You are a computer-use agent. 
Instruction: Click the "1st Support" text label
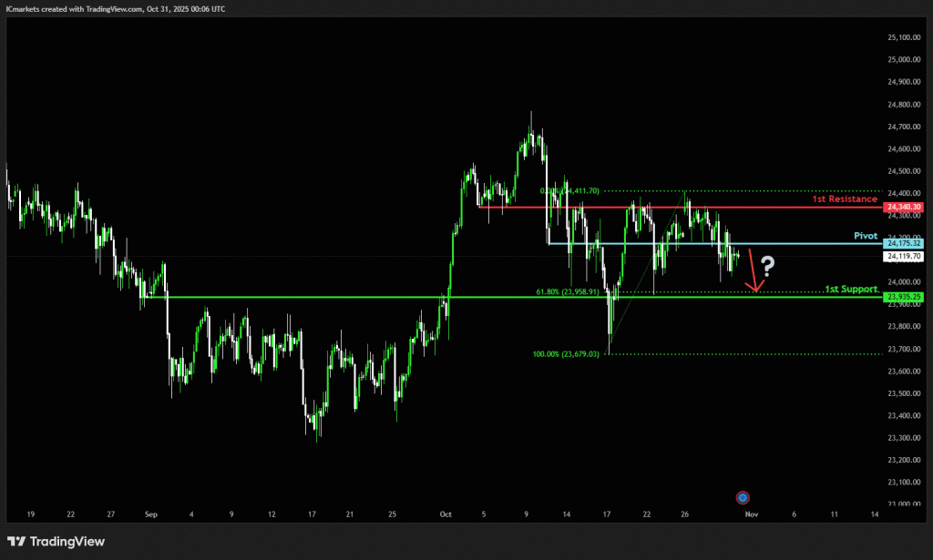(x=851, y=289)
